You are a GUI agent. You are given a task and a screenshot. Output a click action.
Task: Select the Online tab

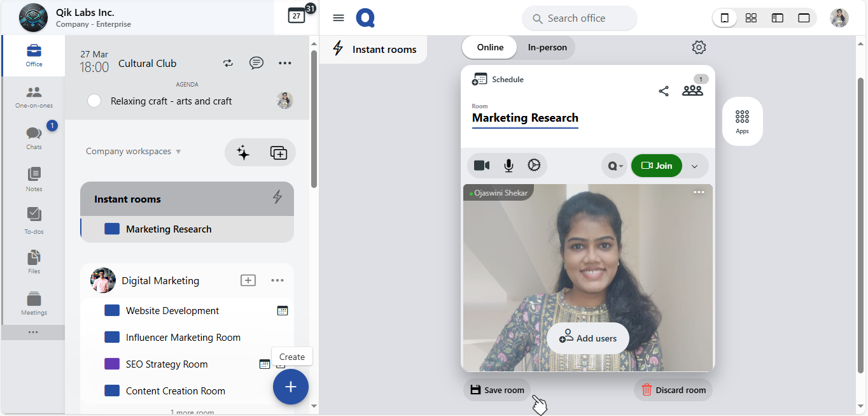click(x=490, y=47)
